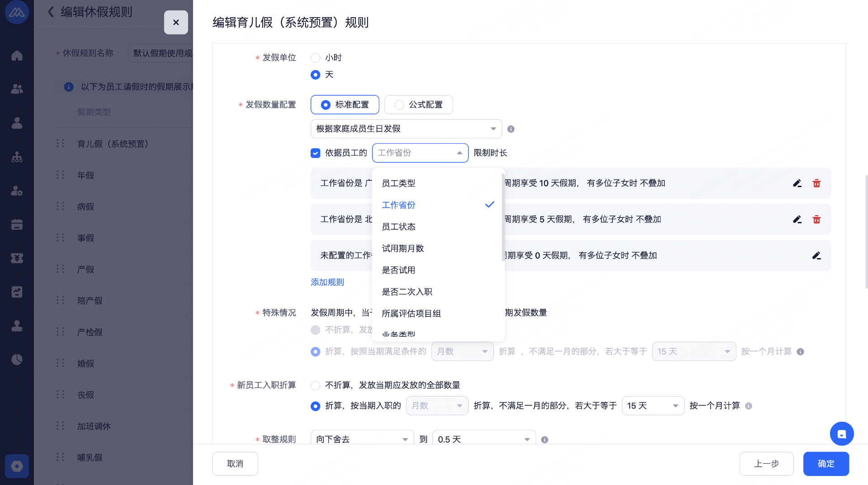
Task: Close the edit rule panel with X
Action: click(176, 22)
